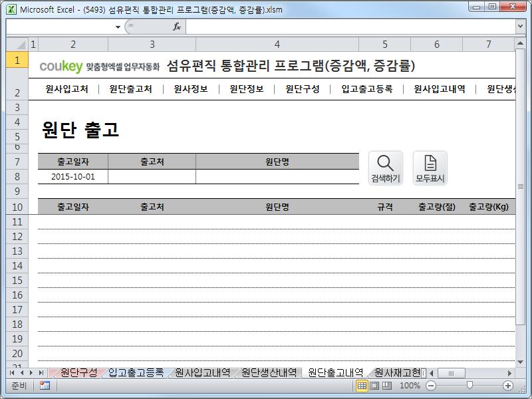532x399 pixels.
Task: Select row 15 header
Action: click(x=17, y=280)
